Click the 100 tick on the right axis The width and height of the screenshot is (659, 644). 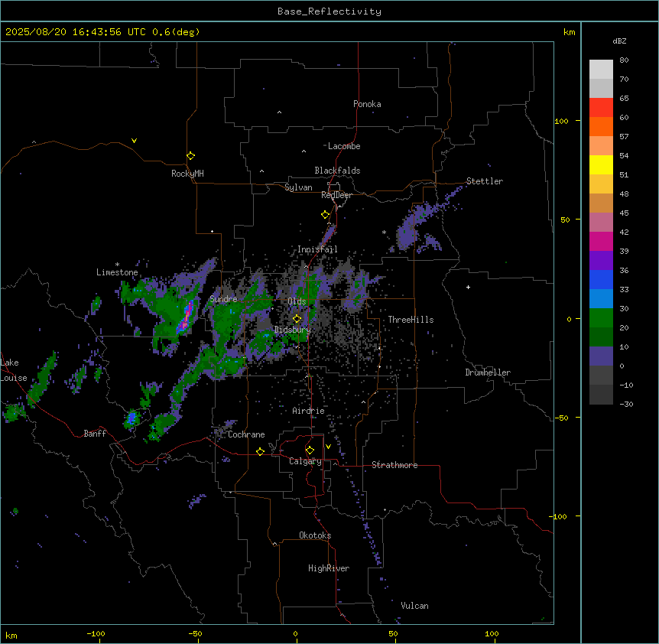tap(561, 121)
